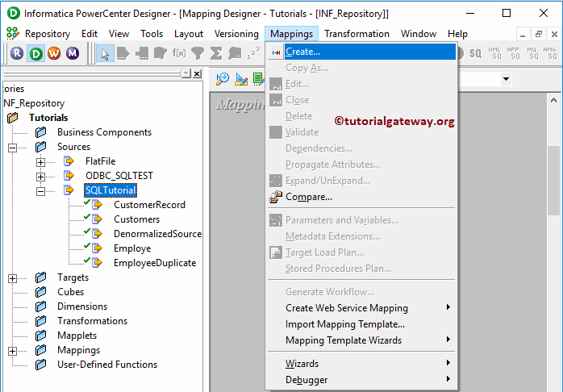Viewport: 563px width, 392px height.
Task: Open the Layout menu
Action: (189, 34)
